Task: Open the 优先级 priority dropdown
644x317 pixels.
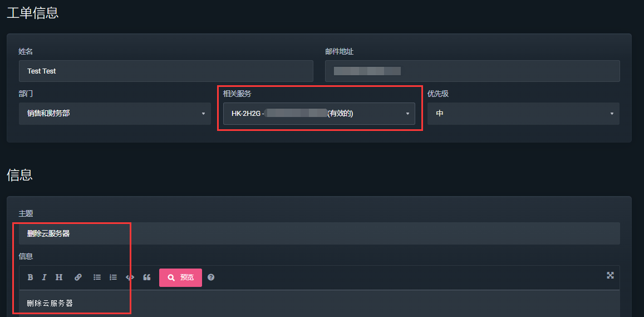Action: point(523,114)
